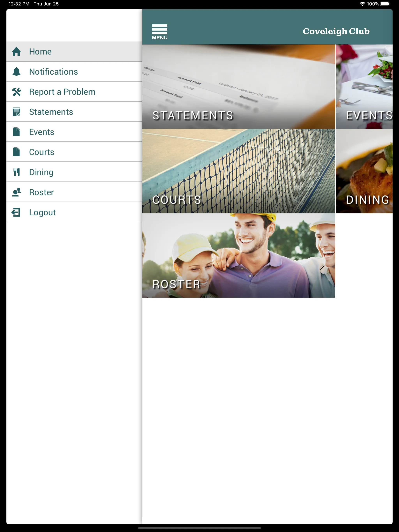
Task: Open the COURTS tile on homepage
Action: [x=239, y=171]
